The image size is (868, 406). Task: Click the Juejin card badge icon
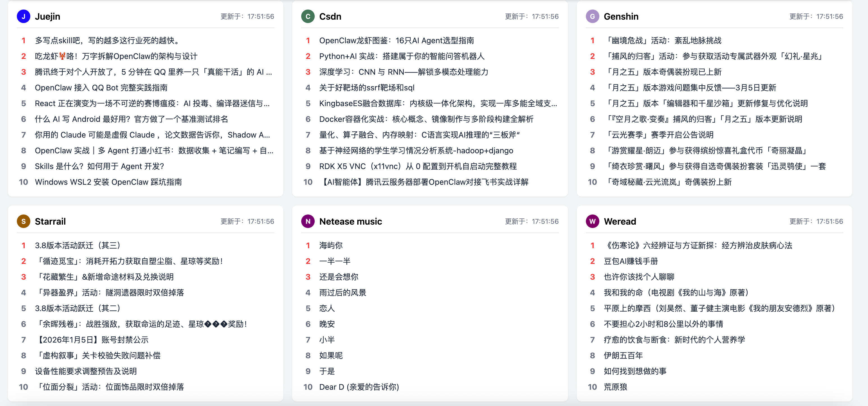23,16
